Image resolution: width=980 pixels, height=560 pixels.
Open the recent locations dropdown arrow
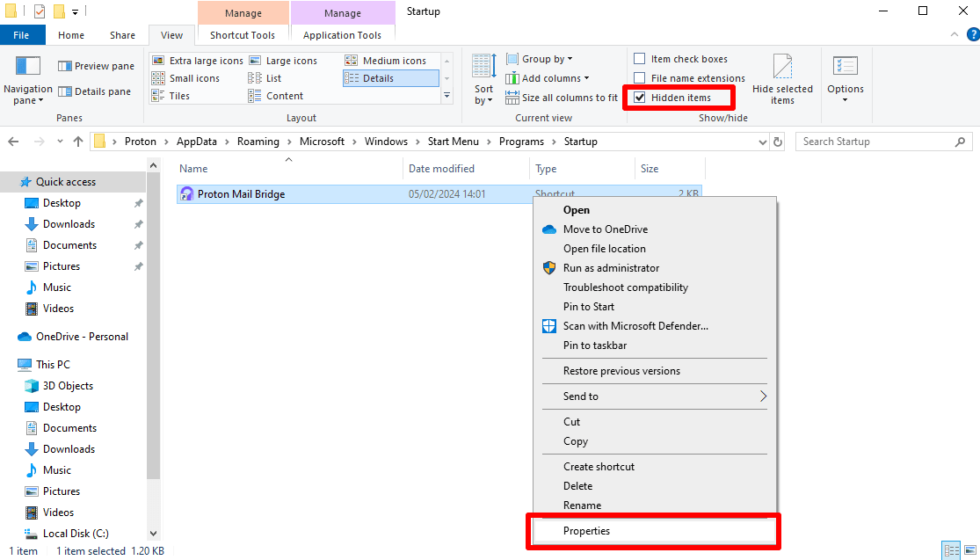[60, 142]
